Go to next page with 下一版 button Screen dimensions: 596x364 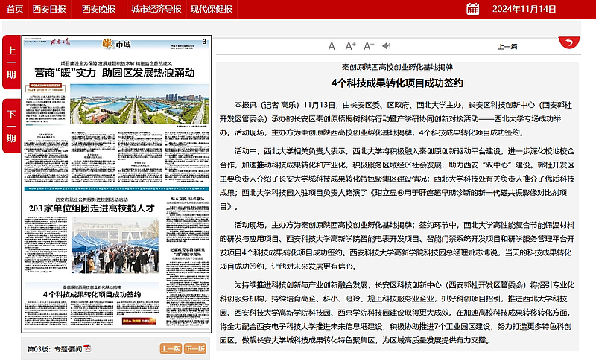coord(195,348)
